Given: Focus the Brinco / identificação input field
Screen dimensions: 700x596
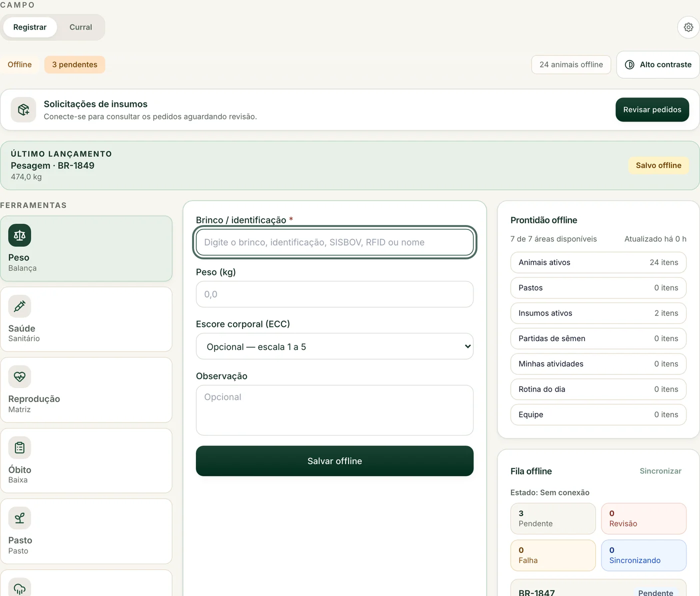Looking at the screenshot, I should tap(334, 242).
